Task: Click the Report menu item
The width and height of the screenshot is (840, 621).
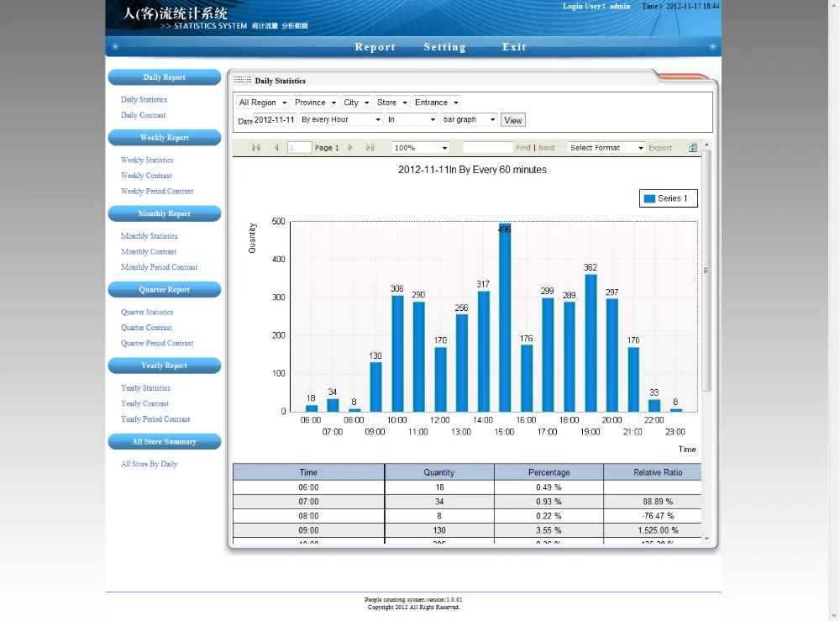Action: [x=375, y=47]
